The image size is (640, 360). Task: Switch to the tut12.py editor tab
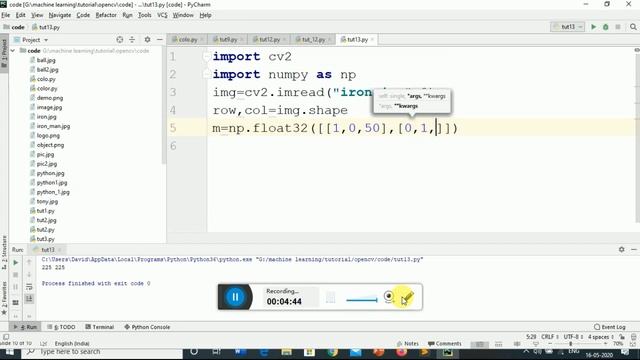[269, 40]
